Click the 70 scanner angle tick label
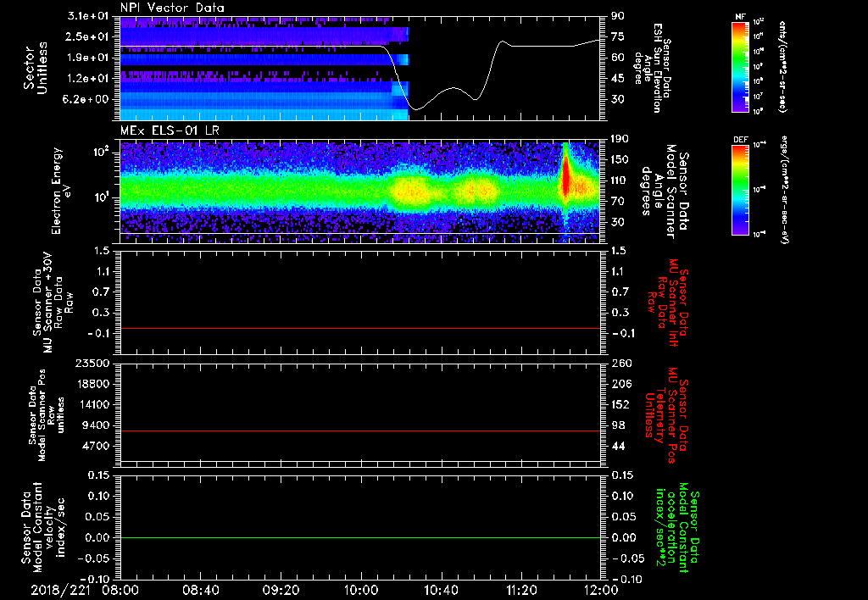868x600 pixels. [x=618, y=202]
